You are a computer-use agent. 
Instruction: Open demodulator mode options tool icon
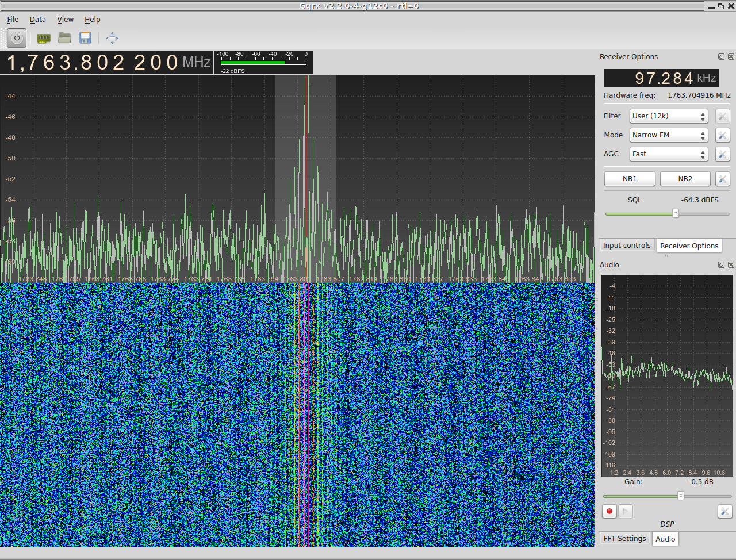click(722, 135)
